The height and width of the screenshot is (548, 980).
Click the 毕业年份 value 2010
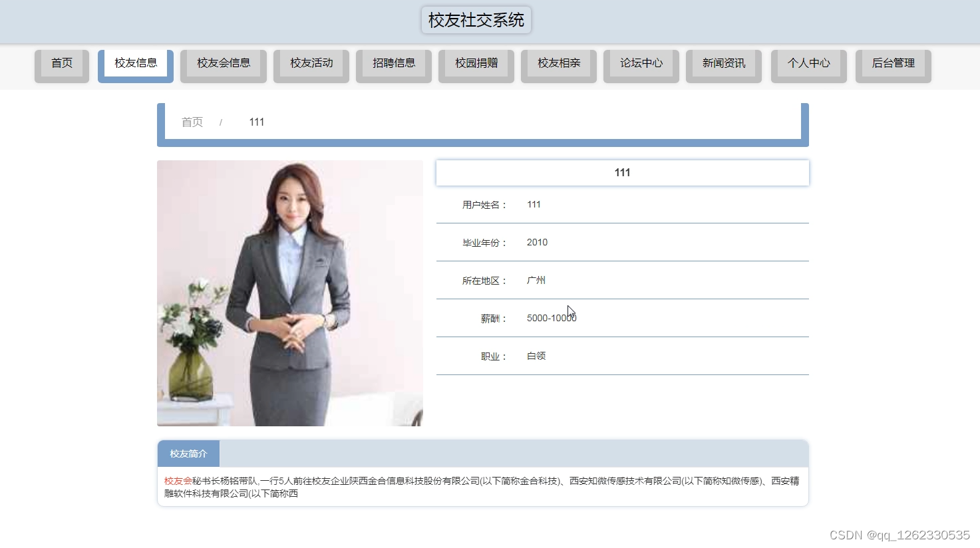(x=537, y=242)
